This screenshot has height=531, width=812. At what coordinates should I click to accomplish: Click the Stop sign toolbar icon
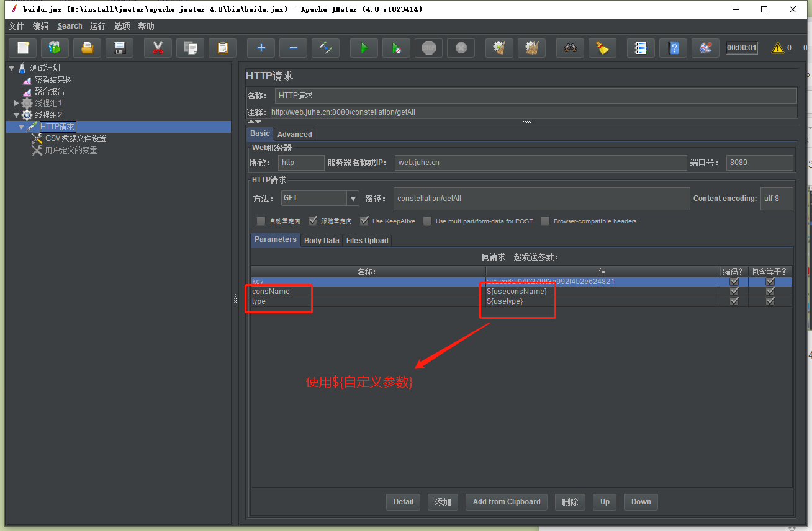tap(429, 48)
